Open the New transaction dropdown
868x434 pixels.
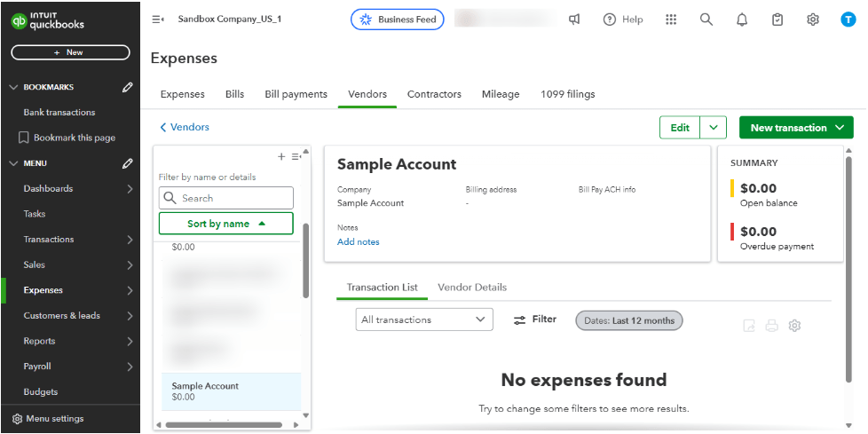pyautogui.click(x=796, y=127)
